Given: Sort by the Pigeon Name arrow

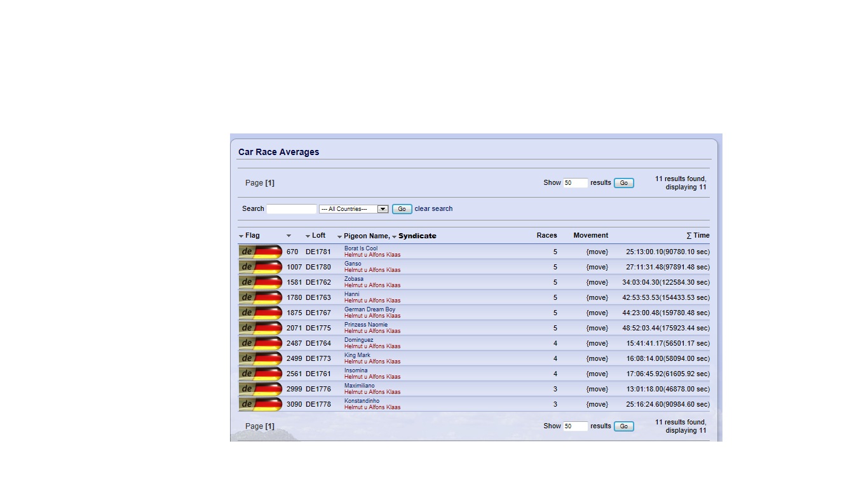Looking at the screenshot, I should (x=340, y=236).
